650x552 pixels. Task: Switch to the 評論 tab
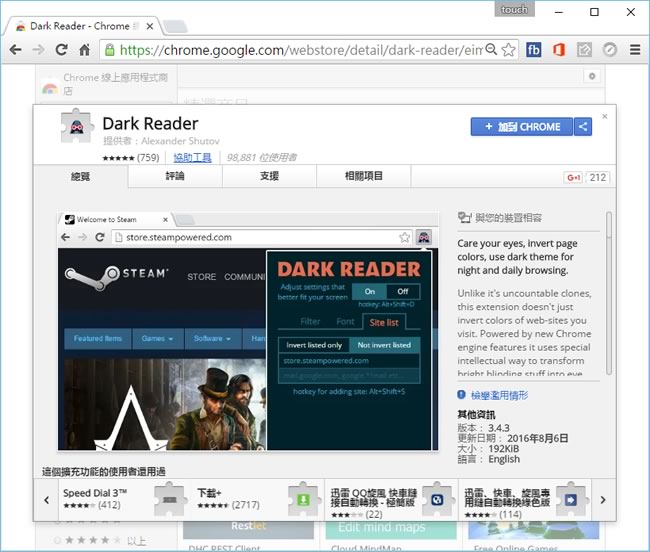coord(175,176)
